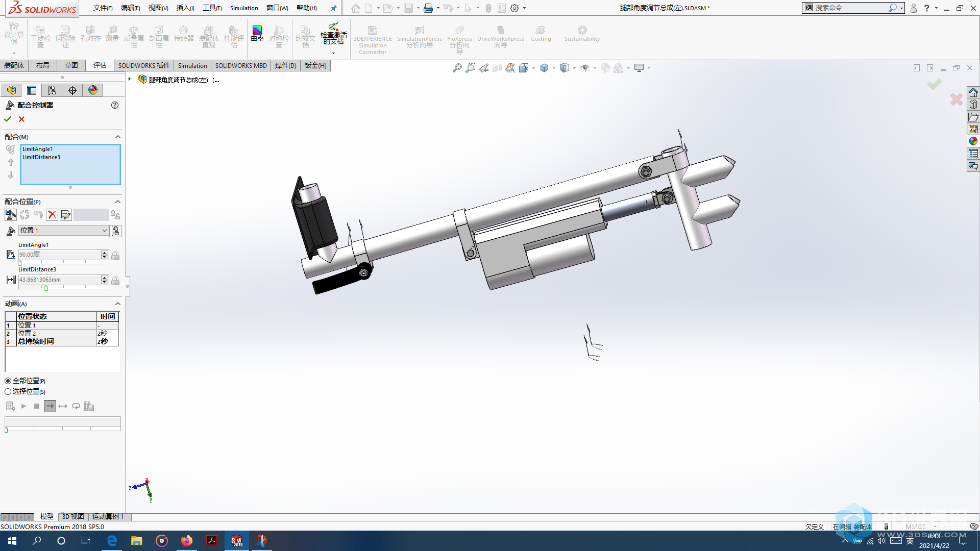Open the DimXpertManager crosshair tab
The image size is (980, 551).
72,90
